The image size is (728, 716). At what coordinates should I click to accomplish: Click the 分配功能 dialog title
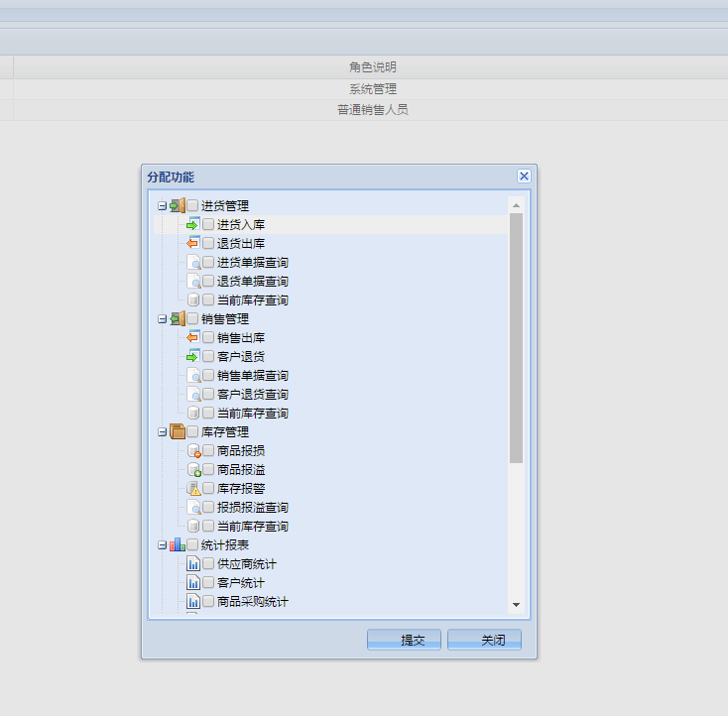pos(171,177)
